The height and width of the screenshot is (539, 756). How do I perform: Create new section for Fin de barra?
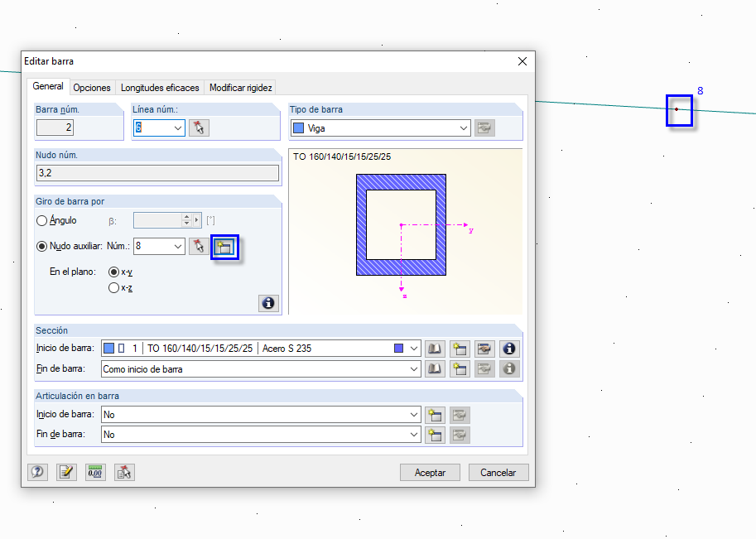coord(460,368)
